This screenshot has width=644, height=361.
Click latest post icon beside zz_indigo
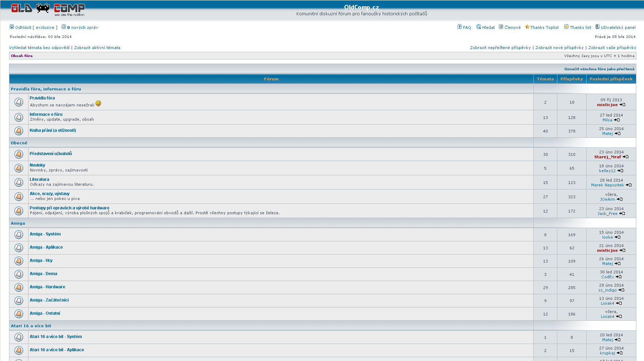click(x=621, y=290)
